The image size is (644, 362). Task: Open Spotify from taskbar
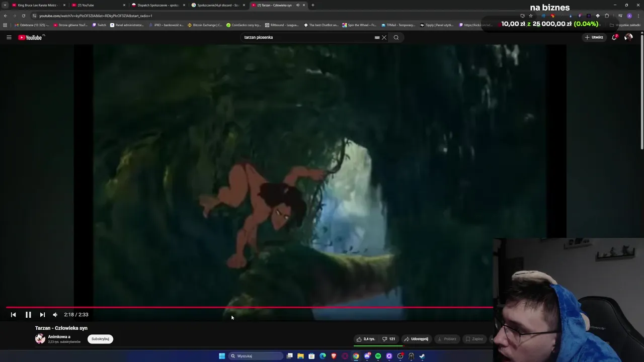(x=378, y=356)
